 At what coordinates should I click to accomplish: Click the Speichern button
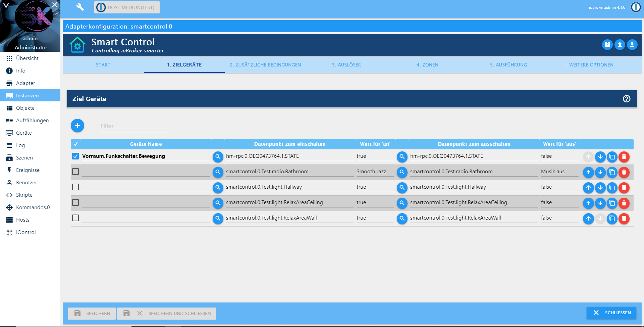pos(92,313)
